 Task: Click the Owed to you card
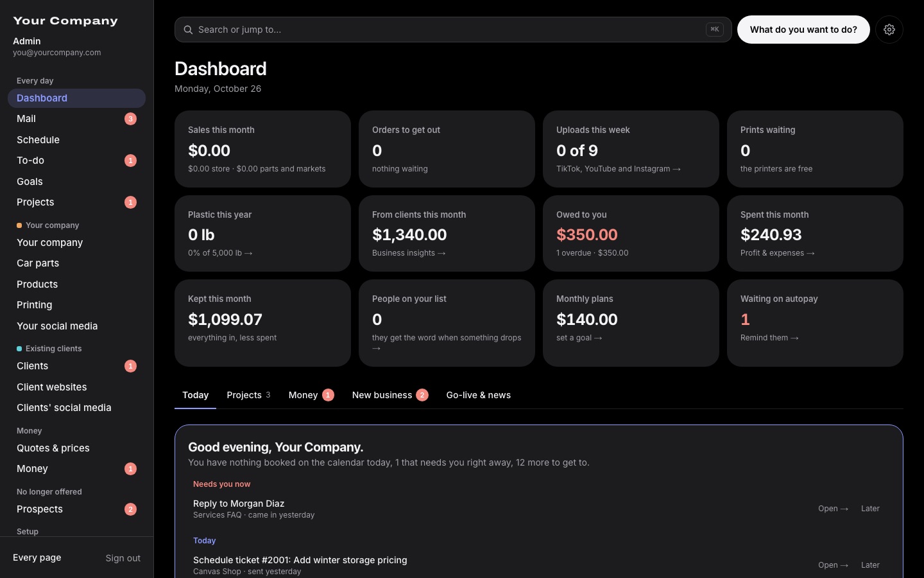click(631, 233)
